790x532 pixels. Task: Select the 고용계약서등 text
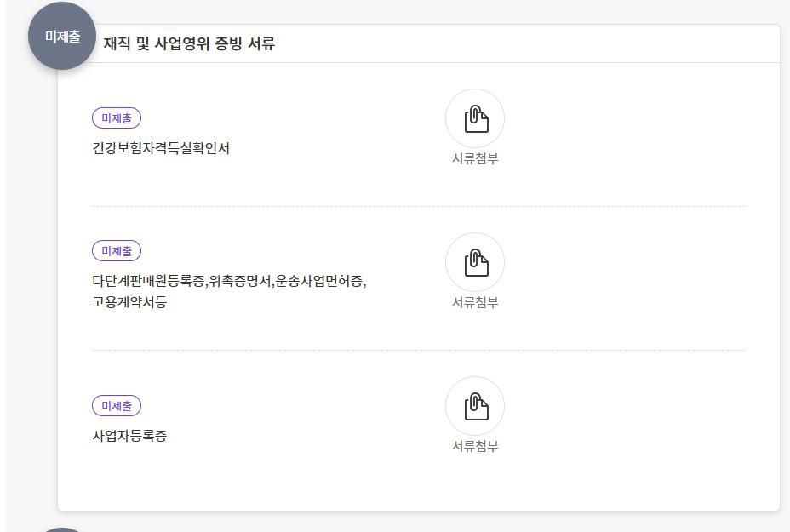[129, 302]
